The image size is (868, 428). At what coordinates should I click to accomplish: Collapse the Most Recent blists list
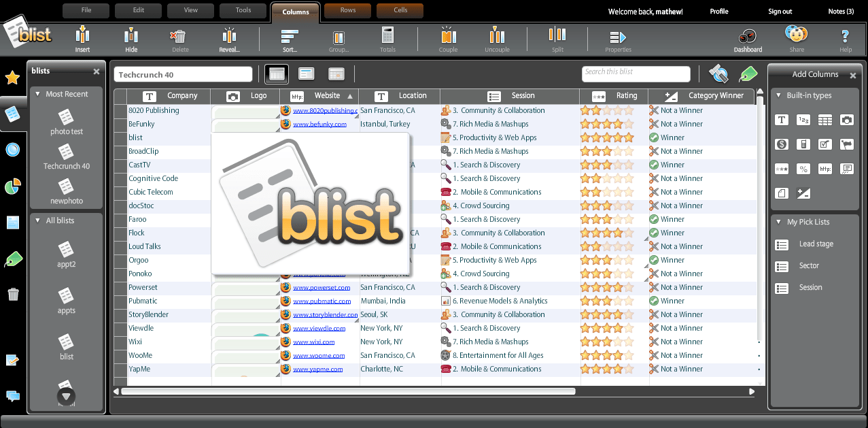point(39,94)
